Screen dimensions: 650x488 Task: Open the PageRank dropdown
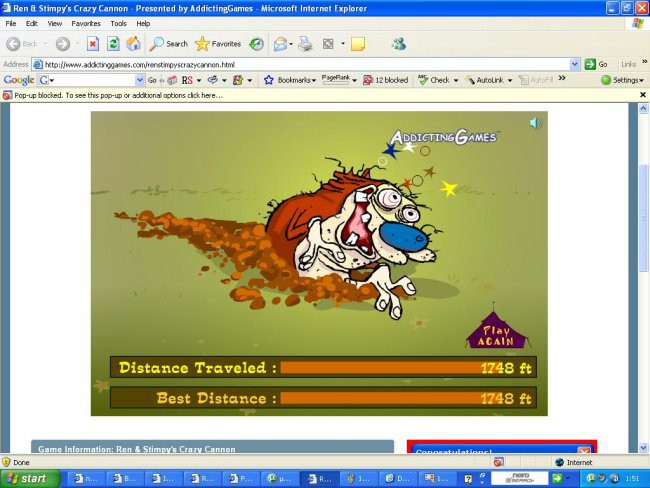[x=339, y=80]
